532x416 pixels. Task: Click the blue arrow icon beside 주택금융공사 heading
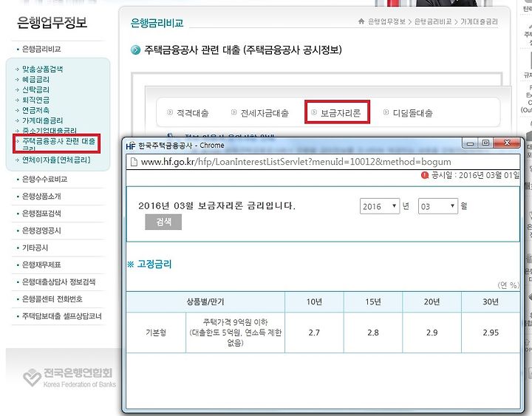(135, 50)
